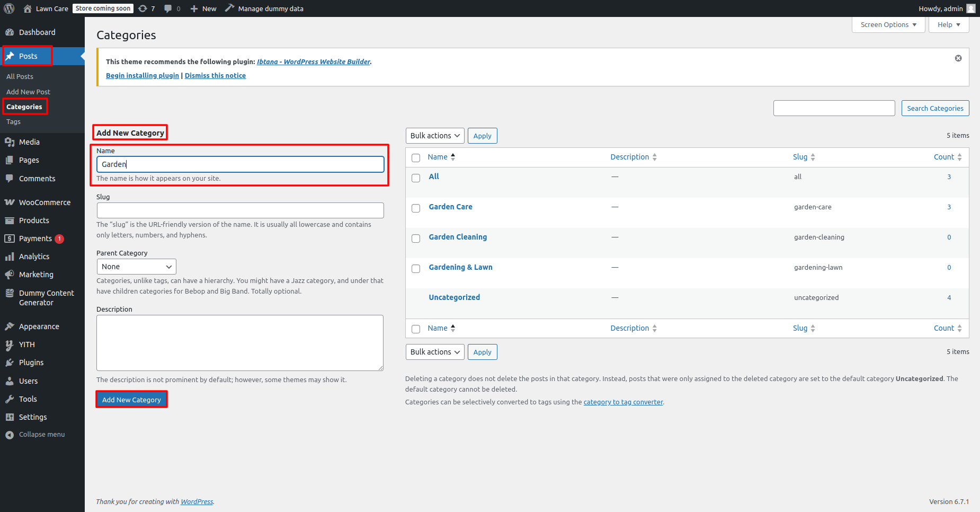980x512 pixels.
Task: Click the Appearance paintbrush icon
Action: point(10,326)
